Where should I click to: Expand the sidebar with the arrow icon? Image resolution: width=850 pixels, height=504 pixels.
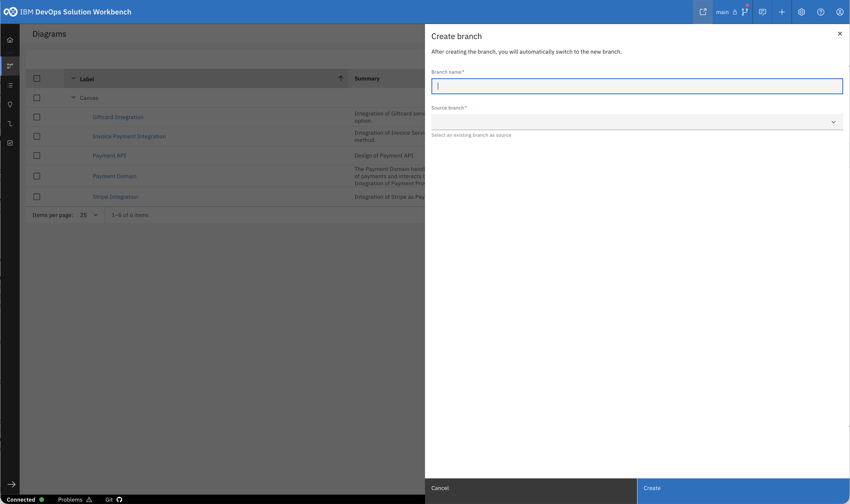click(x=12, y=484)
